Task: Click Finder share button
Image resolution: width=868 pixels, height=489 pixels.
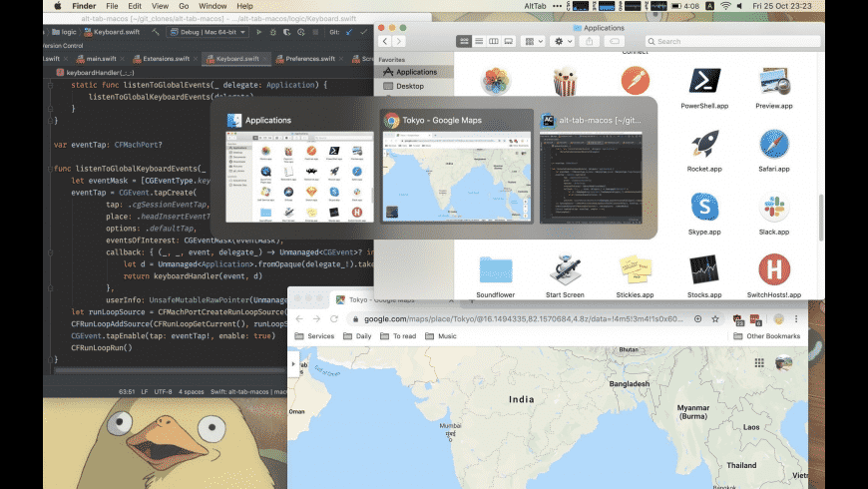Action: (589, 41)
